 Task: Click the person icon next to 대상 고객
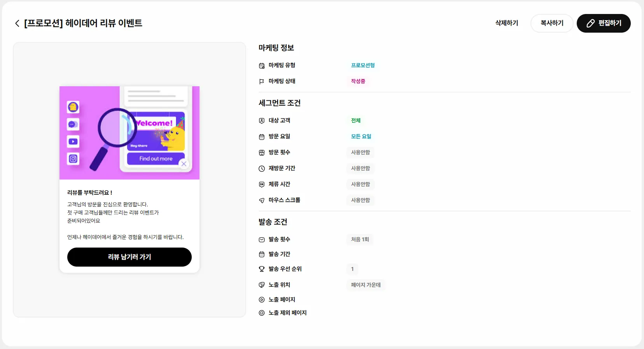point(262,121)
